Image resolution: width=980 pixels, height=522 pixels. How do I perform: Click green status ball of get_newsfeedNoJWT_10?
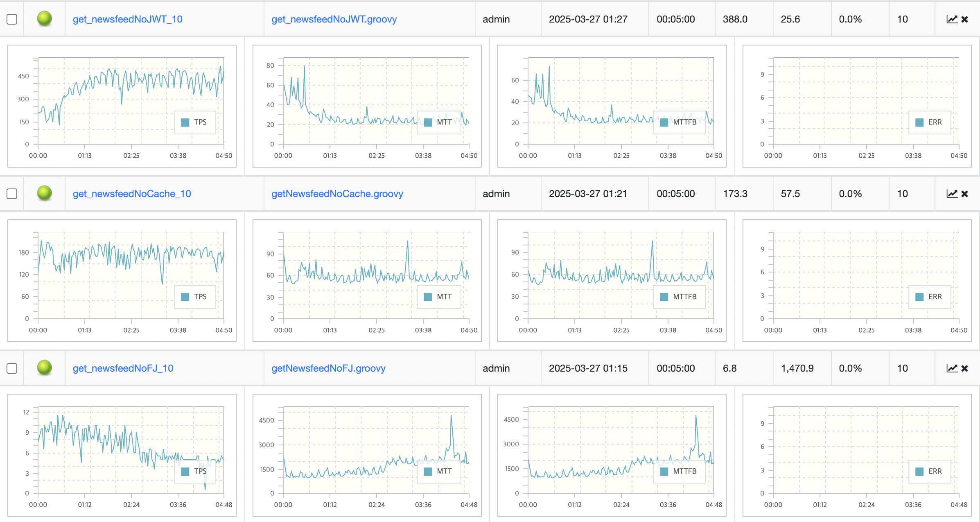44,18
